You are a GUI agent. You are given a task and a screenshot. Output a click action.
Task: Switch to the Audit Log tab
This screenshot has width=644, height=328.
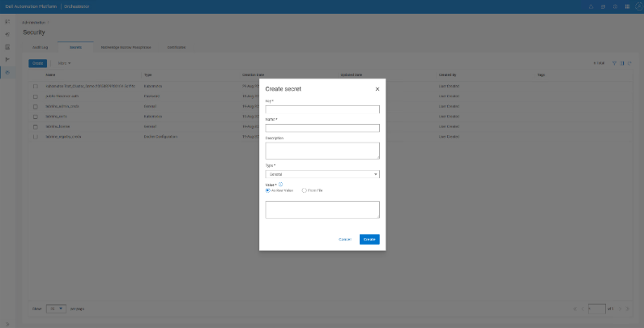[41, 48]
